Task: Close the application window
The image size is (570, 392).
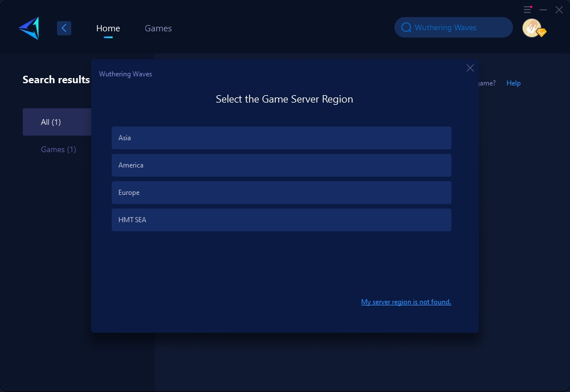Action: point(559,10)
